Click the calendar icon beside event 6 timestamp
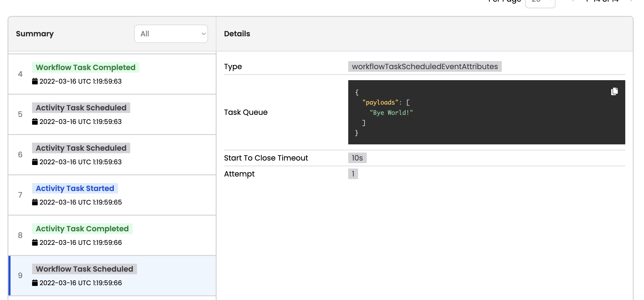Screen dimensions: 644x300 click(35, 162)
